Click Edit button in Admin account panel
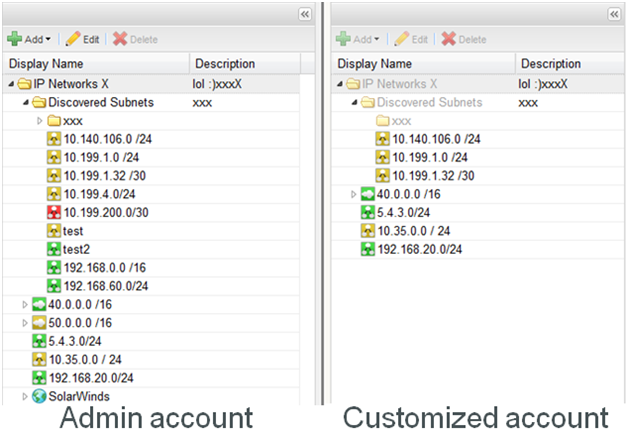Viewport: 628px width, 435px height. point(83,39)
